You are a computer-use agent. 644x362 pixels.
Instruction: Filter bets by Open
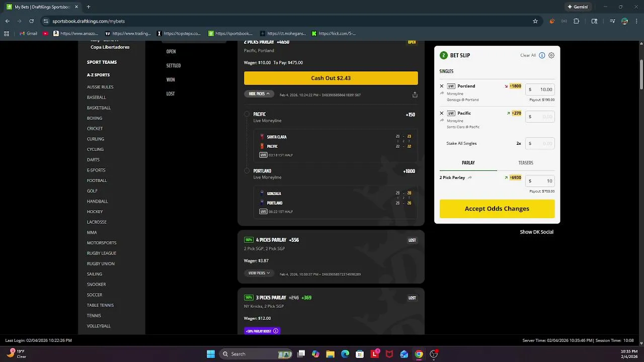point(171,52)
